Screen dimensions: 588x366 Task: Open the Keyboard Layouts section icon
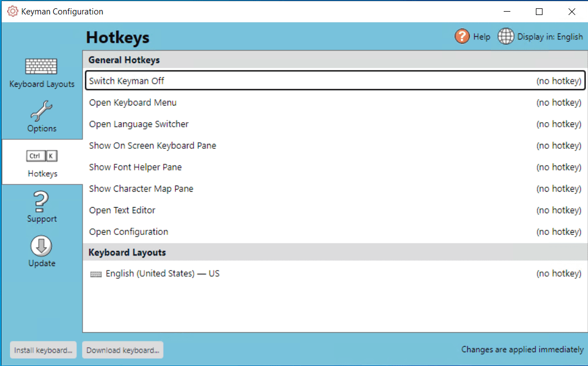(x=41, y=67)
